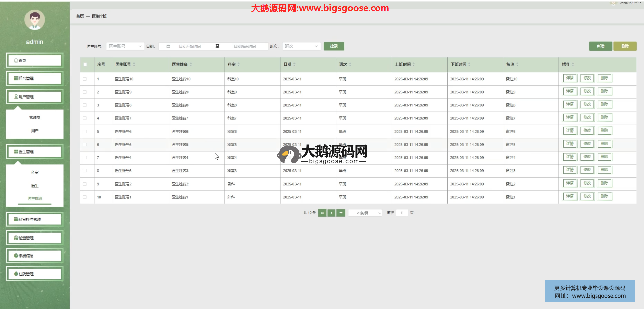Click the hospitalization management drop icon
The height and width of the screenshot is (309, 644).
[16, 274]
